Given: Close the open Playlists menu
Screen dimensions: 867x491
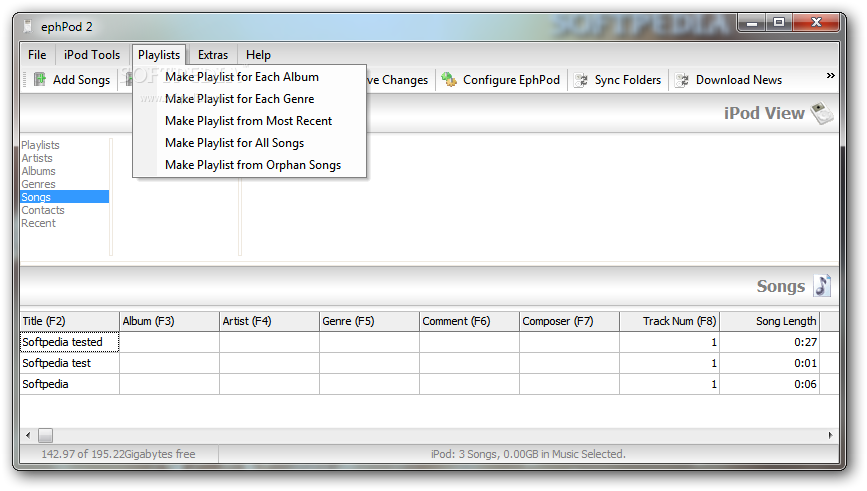Looking at the screenshot, I should point(159,55).
